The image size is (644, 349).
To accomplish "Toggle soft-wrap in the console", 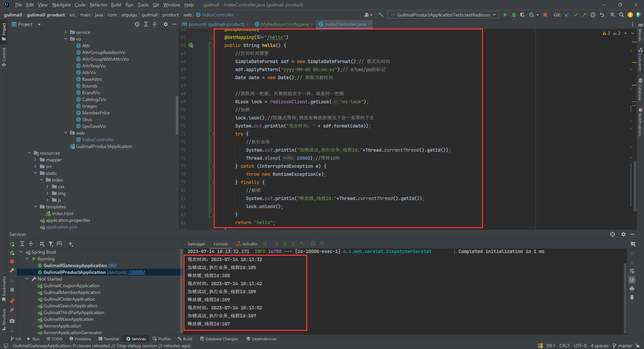I will [632, 271].
